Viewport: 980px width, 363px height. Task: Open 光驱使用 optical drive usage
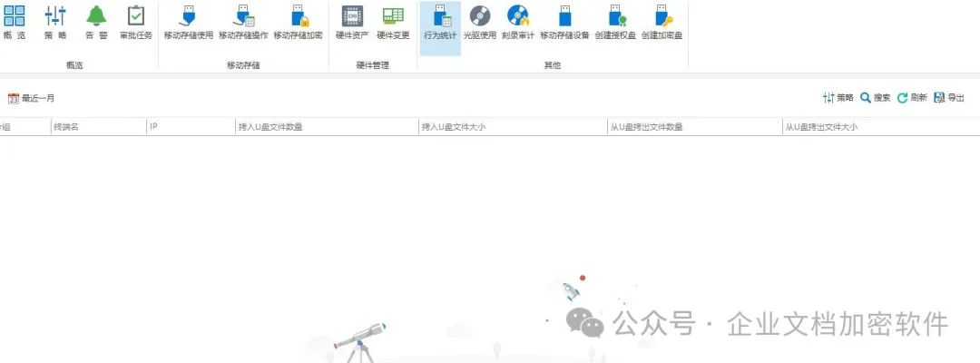pyautogui.click(x=480, y=23)
